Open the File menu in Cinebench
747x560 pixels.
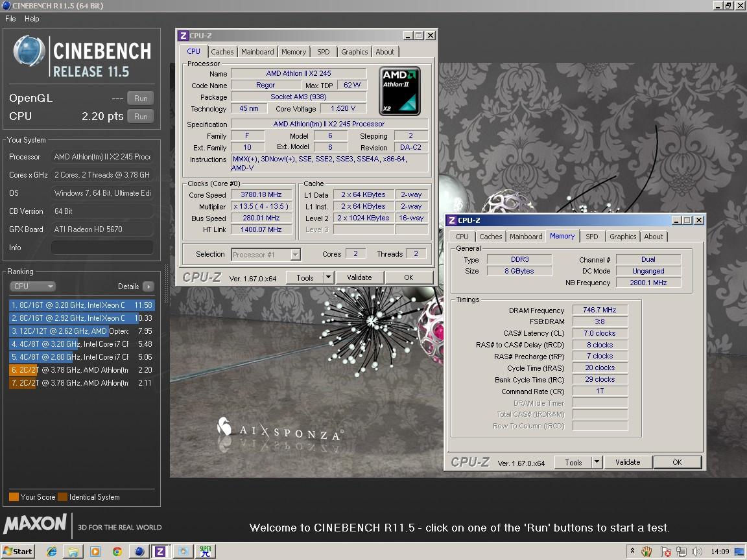click(10, 19)
